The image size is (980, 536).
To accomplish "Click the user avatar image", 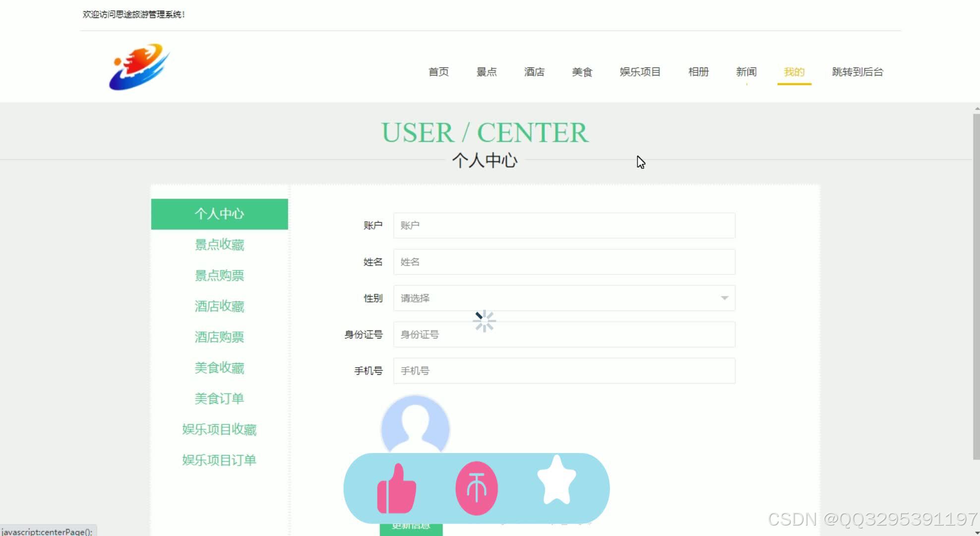I will point(415,425).
